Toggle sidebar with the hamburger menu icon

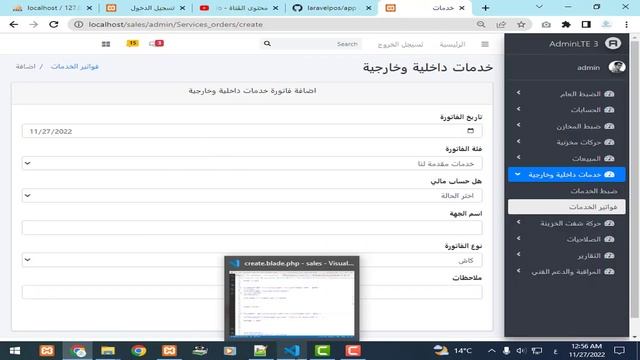tap(485, 44)
